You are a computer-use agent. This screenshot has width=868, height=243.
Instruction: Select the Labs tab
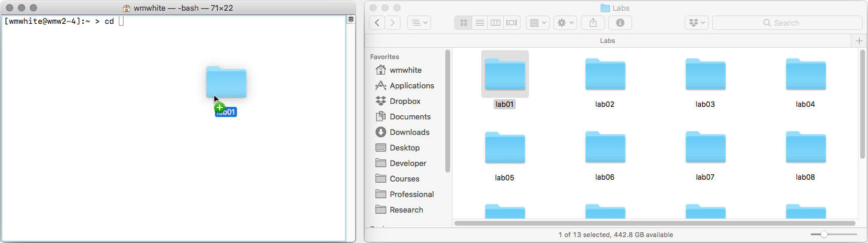point(607,41)
